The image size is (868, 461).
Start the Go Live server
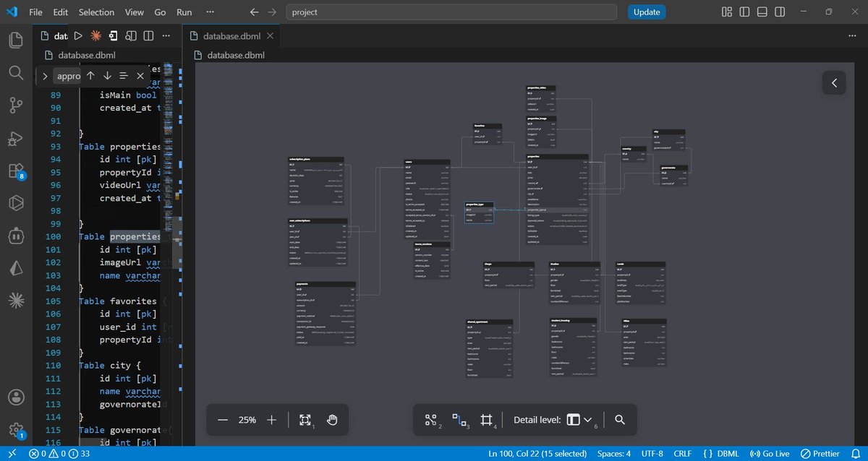(771, 454)
